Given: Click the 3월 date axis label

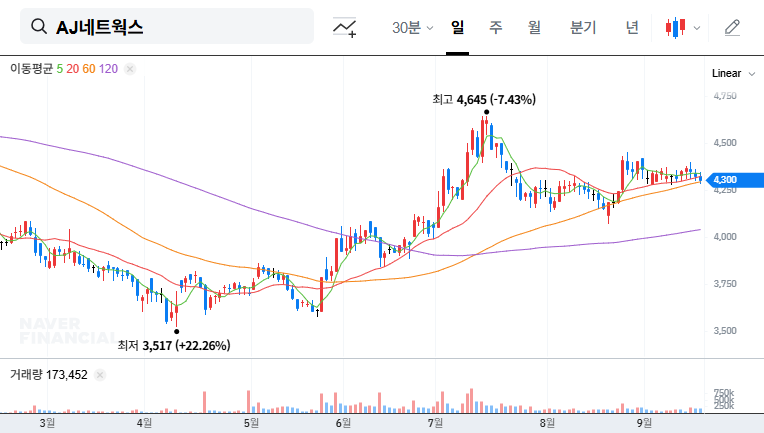Looking at the screenshot, I should coord(47,423).
